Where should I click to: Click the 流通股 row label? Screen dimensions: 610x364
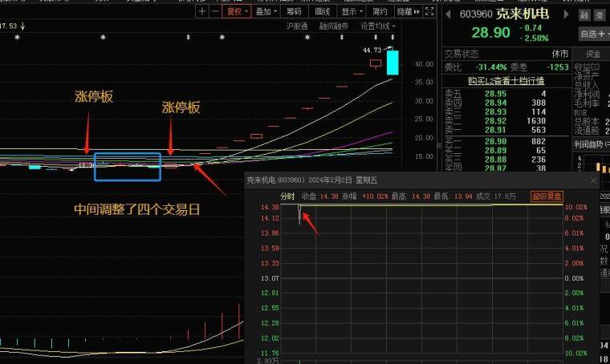(587, 131)
